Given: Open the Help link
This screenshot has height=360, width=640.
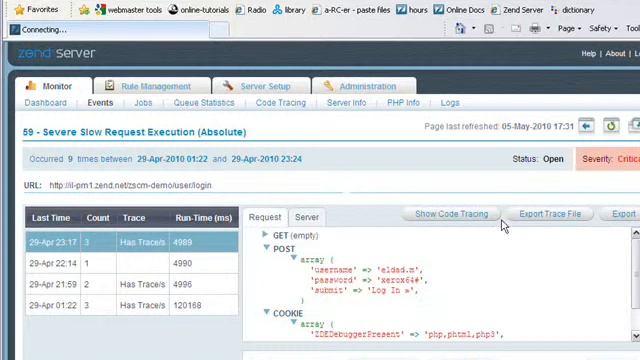Looking at the screenshot, I should (588, 53).
